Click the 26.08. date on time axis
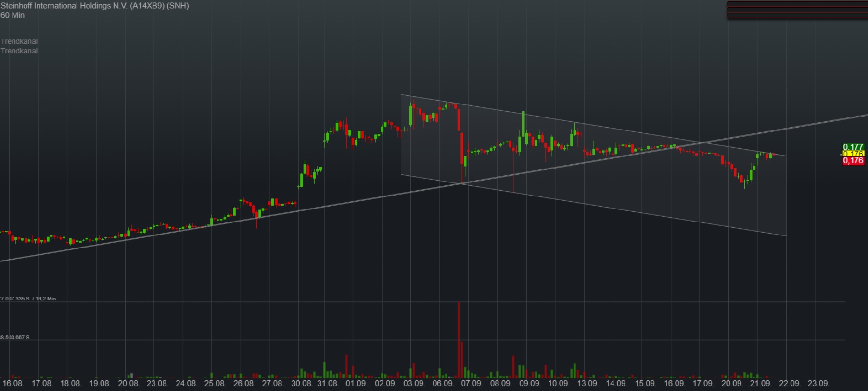This screenshot has width=868, height=391. click(244, 384)
